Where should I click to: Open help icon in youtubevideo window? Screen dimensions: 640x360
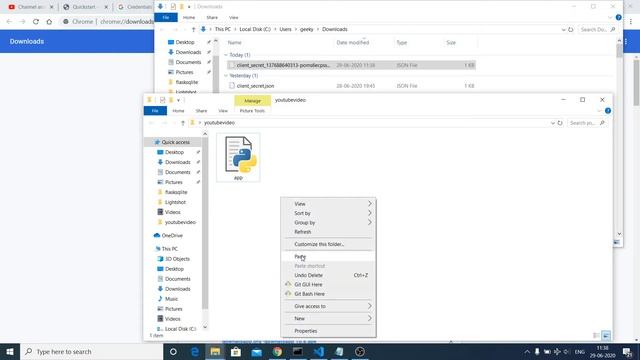(608, 111)
